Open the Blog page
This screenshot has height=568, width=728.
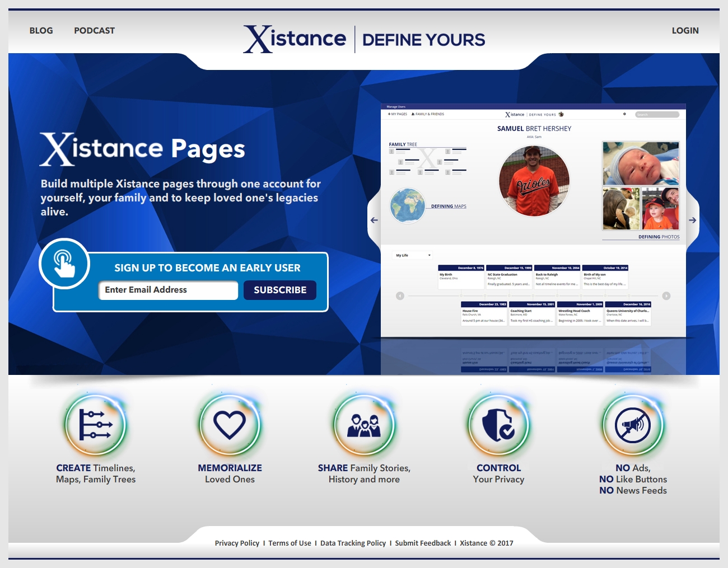[x=41, y=31]
